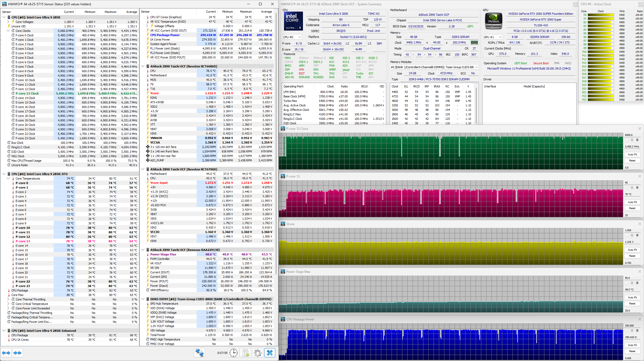Click Reset on Power Stage Max graph

[x=632, y=304]
